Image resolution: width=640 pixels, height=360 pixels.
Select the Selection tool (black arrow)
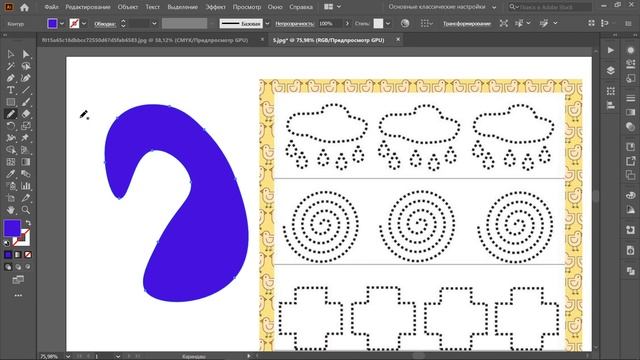[11, 54]
